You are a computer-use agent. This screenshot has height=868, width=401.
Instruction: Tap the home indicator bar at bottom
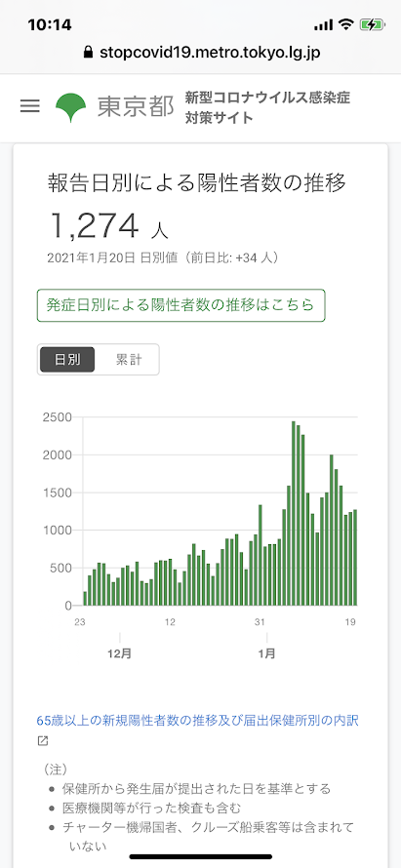(201, 856)
